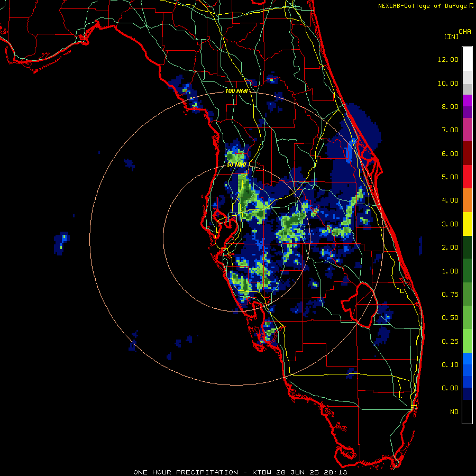
Task: Select the 0.25 legend value
Action: pos(450,342)
